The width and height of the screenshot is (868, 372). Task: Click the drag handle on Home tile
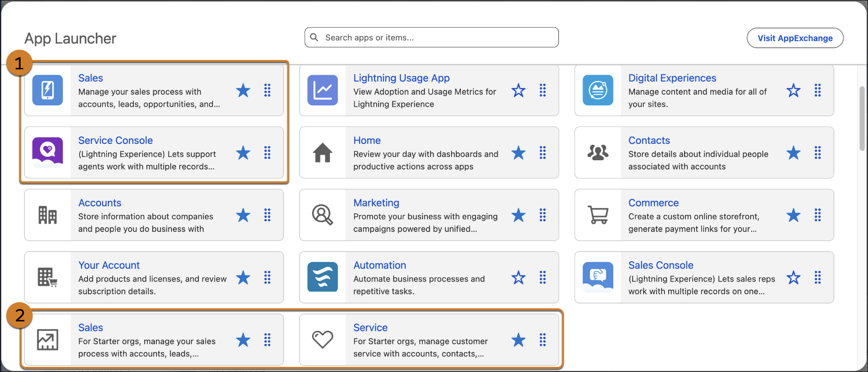click(x=542, y=152)
